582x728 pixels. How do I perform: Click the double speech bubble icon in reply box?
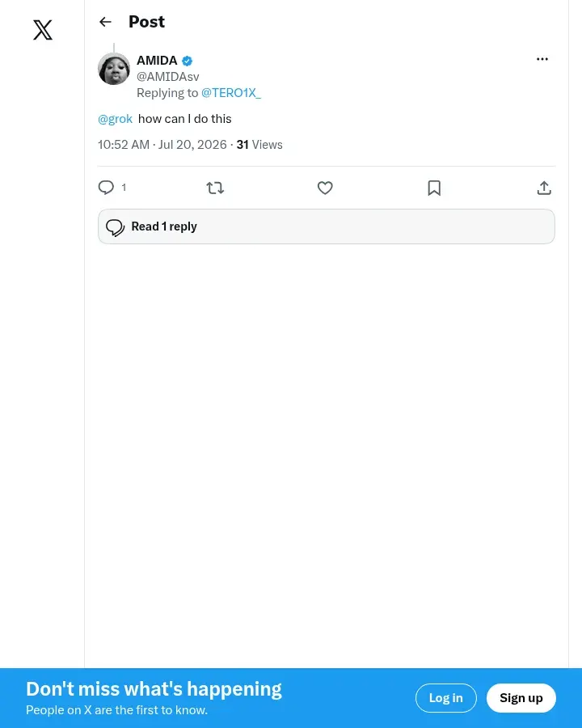(x=115, y=227)
